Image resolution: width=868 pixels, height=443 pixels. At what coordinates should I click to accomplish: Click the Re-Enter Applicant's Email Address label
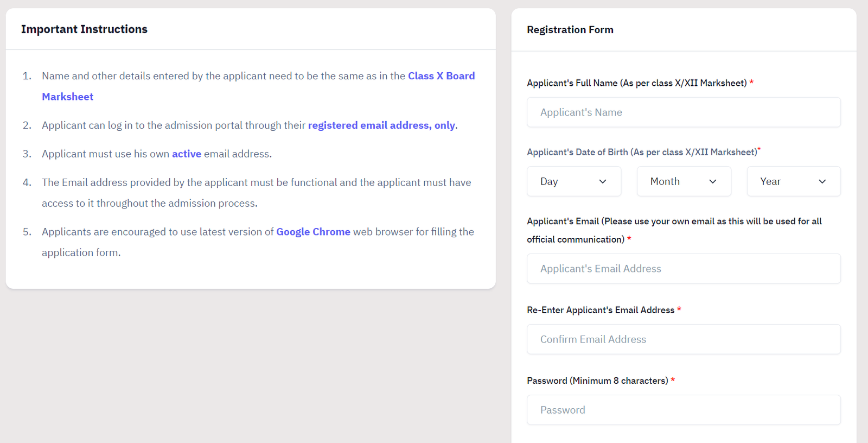coord(601,310)
